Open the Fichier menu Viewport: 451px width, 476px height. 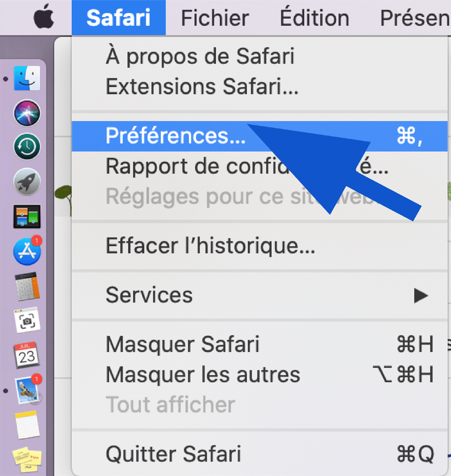215,18
